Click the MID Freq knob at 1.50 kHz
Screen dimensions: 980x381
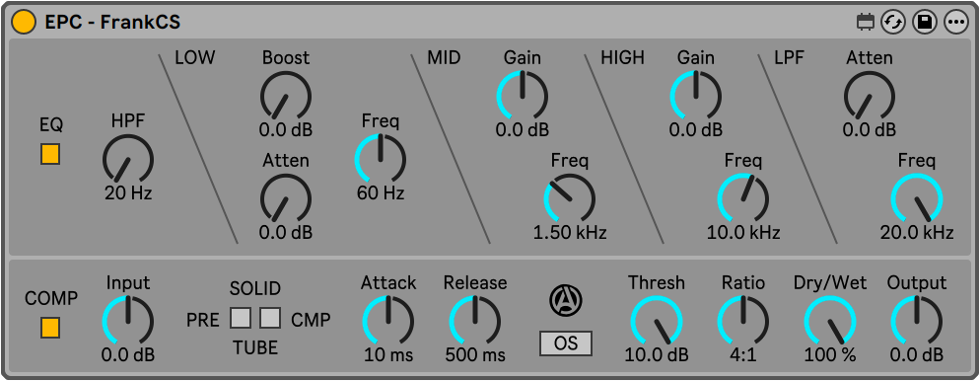[x=570, y=199]
